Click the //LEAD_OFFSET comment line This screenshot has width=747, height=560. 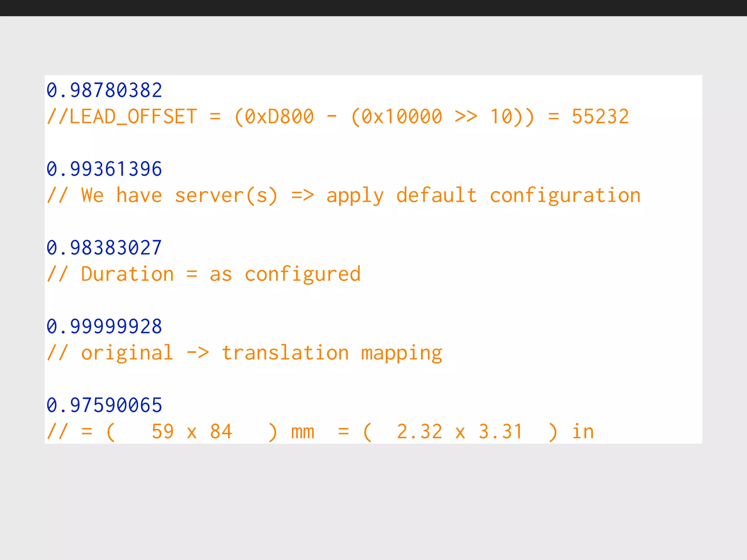pos(338,117)
